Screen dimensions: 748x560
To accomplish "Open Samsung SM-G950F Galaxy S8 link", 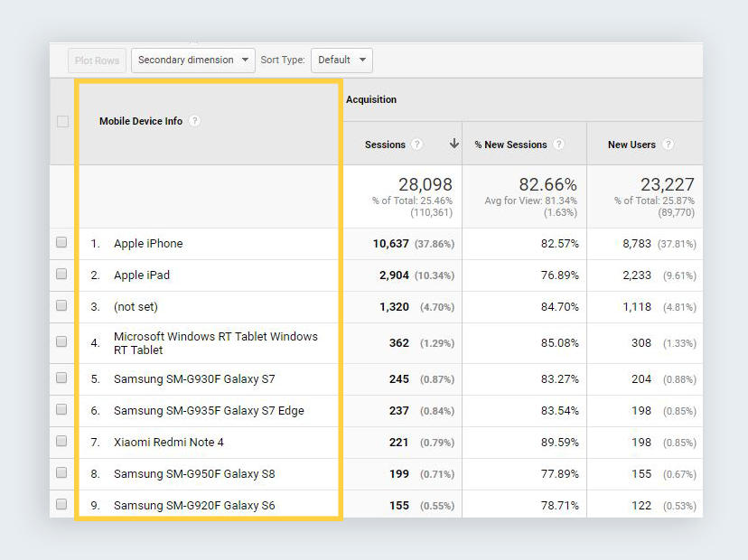I will tap(194, 473).
